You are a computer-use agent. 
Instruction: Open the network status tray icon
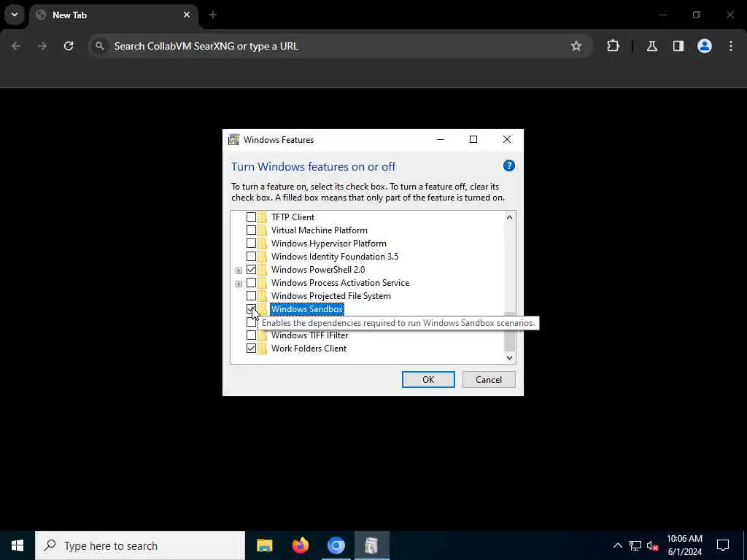[635, 545]
